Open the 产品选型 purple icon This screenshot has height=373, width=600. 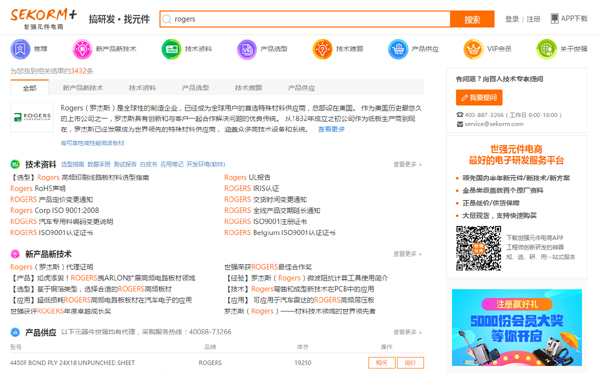pos(247,49)
